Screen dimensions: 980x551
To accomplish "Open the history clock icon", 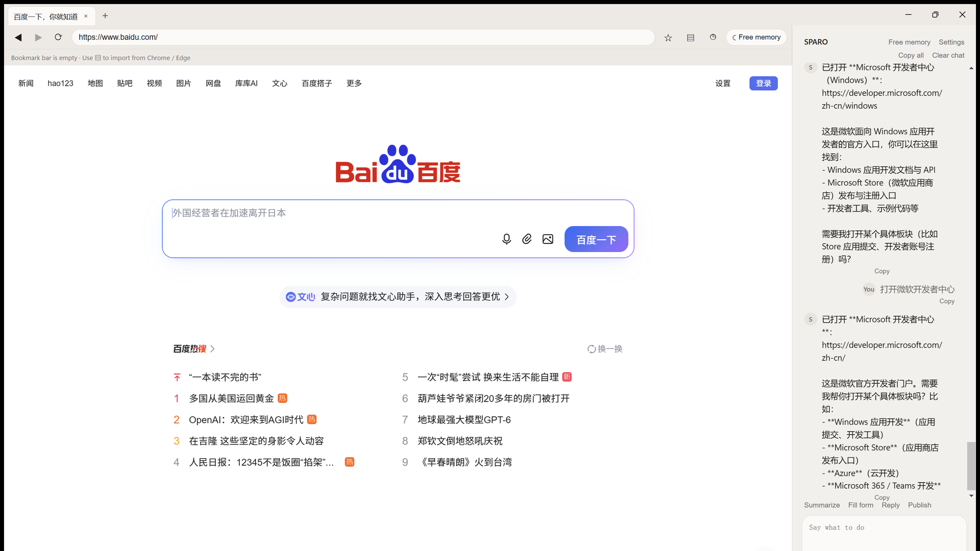I will [713, 37].
